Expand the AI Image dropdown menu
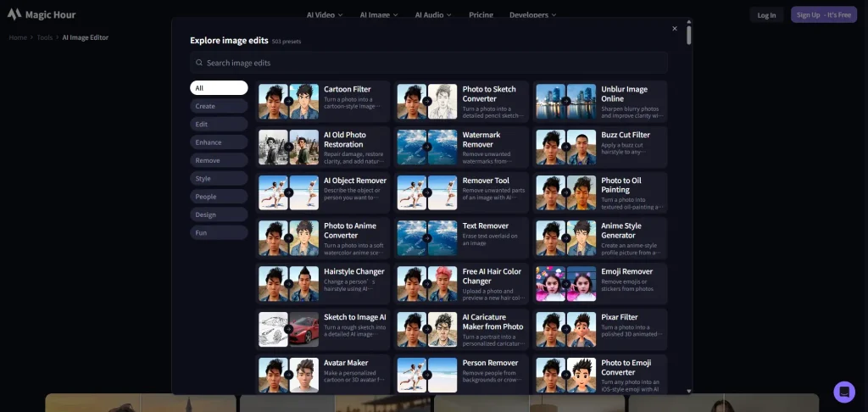 [379, 15]
